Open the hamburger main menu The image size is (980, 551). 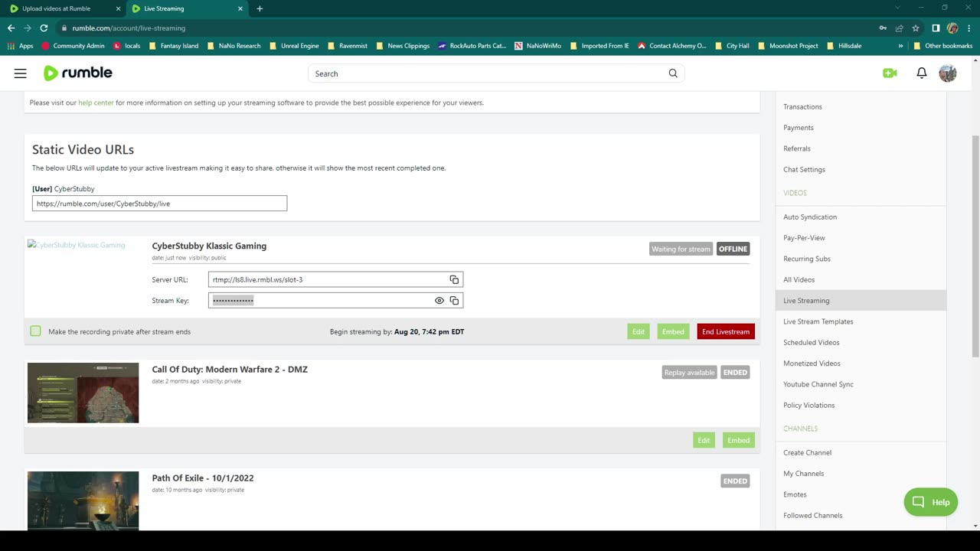(21, 73)
